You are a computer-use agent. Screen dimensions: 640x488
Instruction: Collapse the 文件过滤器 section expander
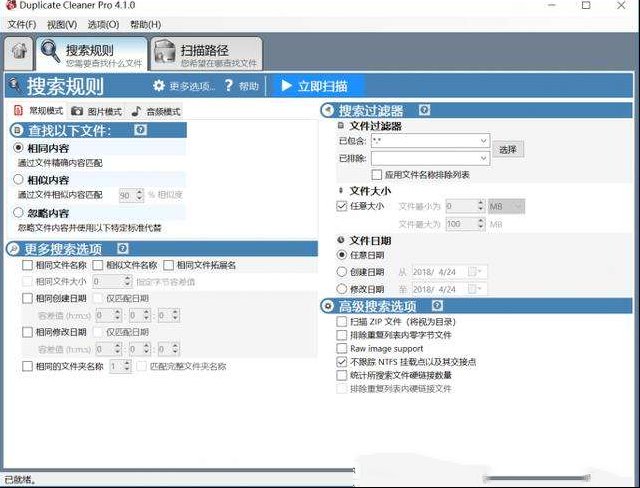[341, 126]
